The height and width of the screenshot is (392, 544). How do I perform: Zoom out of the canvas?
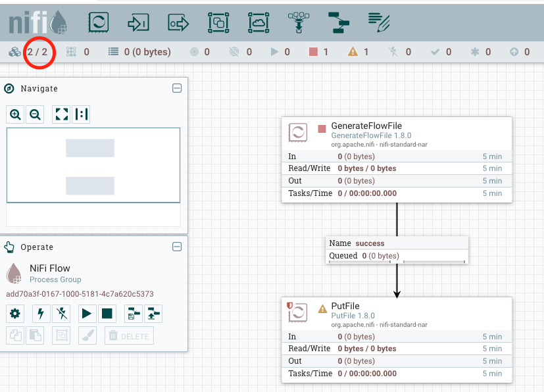point(35,114)
